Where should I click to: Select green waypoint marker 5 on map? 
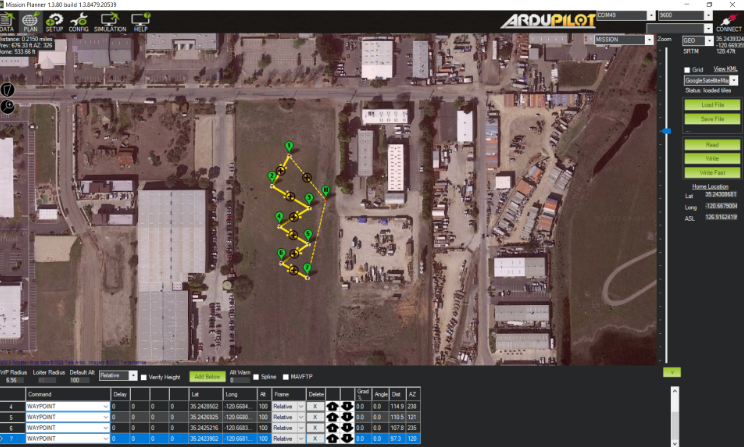308,235
